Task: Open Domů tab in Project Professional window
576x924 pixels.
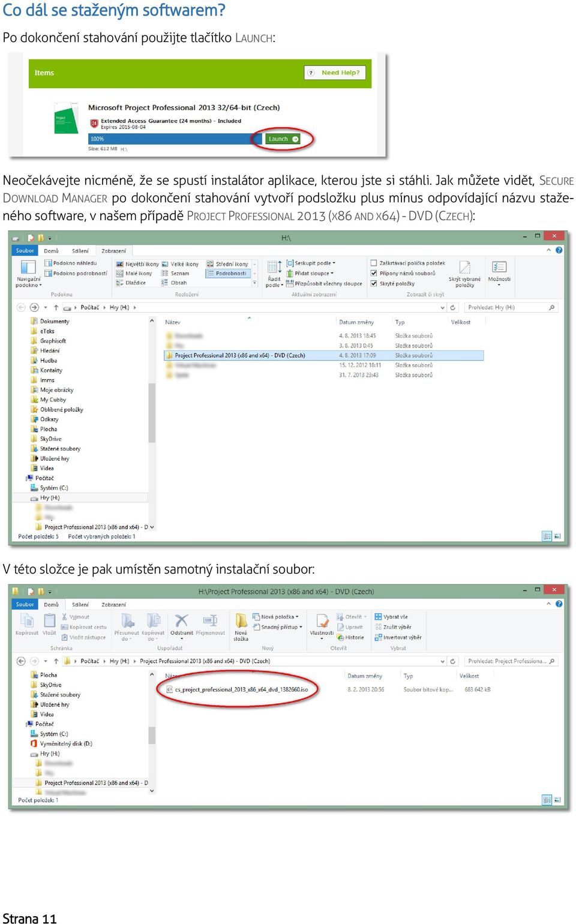Action: (51, 604)
